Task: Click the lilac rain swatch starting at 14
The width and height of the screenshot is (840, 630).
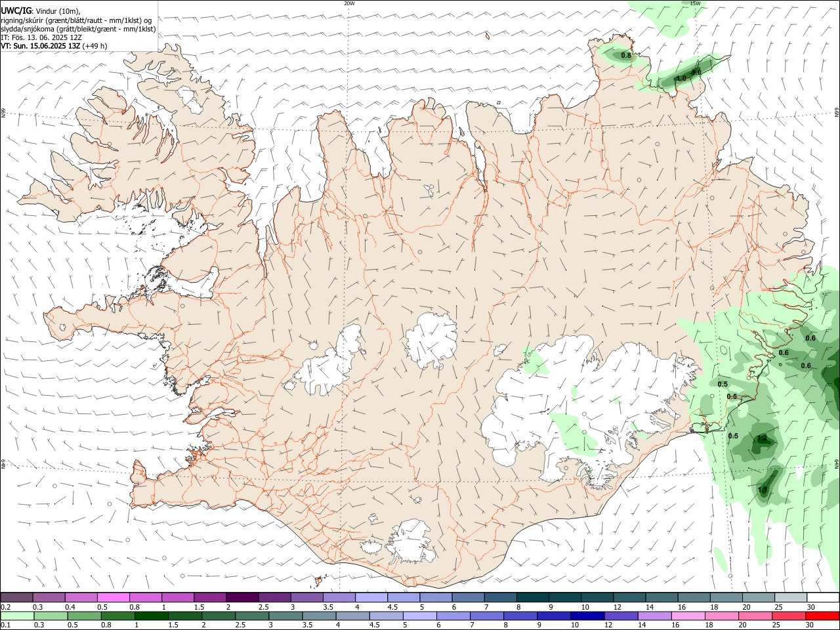Action: (x=654, y=616)
